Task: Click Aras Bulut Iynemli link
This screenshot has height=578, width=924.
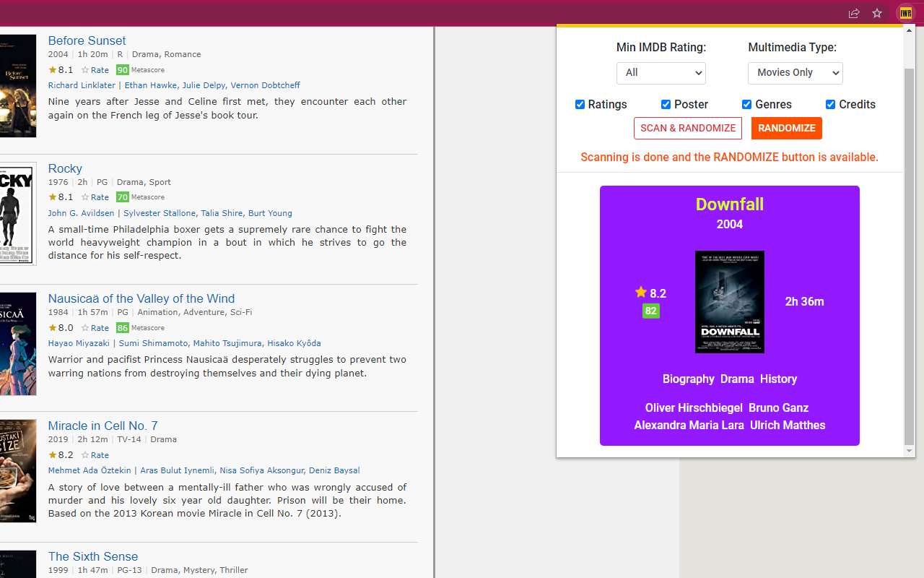Action: (177, 470)
